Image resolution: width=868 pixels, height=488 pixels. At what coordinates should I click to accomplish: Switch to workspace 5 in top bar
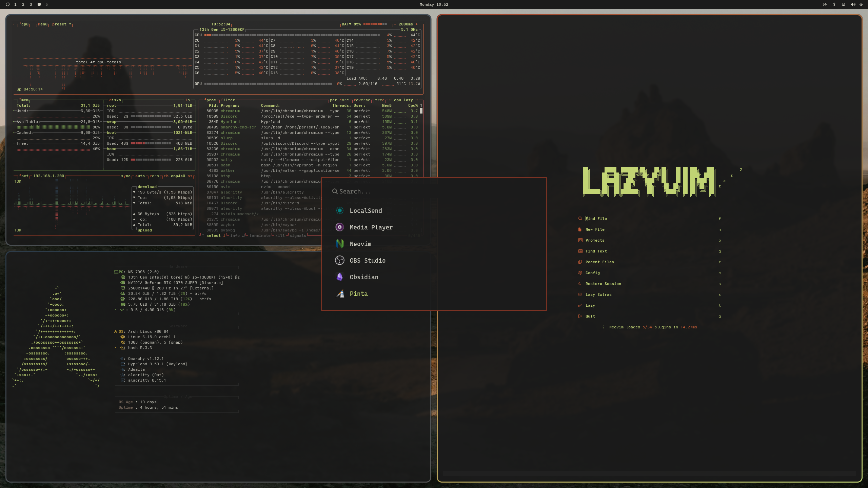[46, 4]
